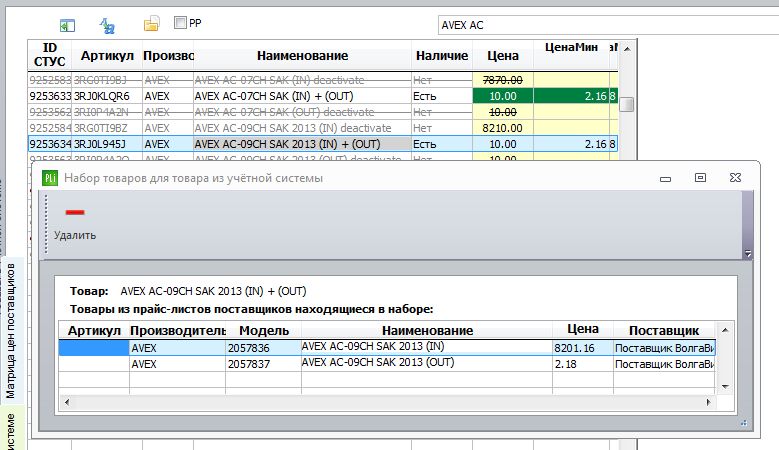Open the folder documents toolbar icon
The width and height of the screenshot is (779, 450).
point(152,23)
